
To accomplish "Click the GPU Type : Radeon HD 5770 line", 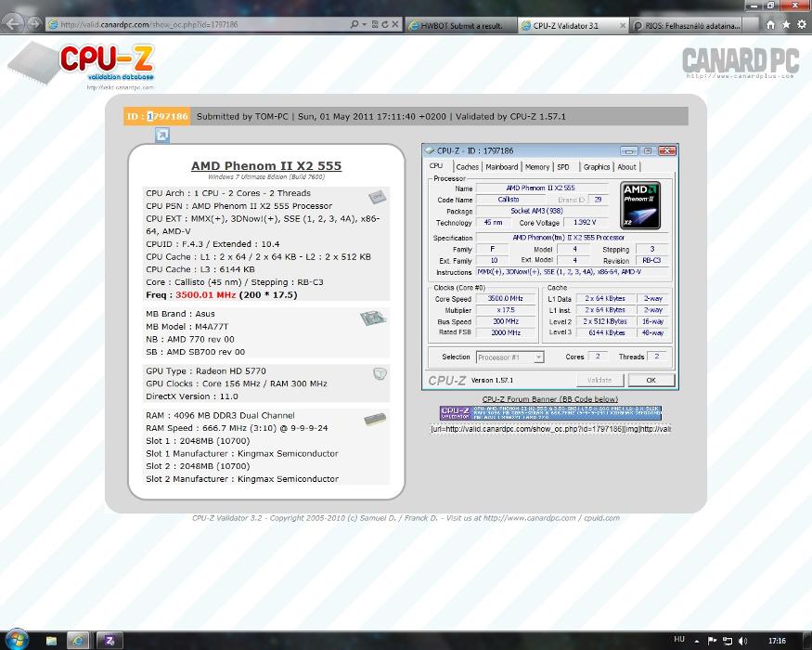I will tap(206, 371).
